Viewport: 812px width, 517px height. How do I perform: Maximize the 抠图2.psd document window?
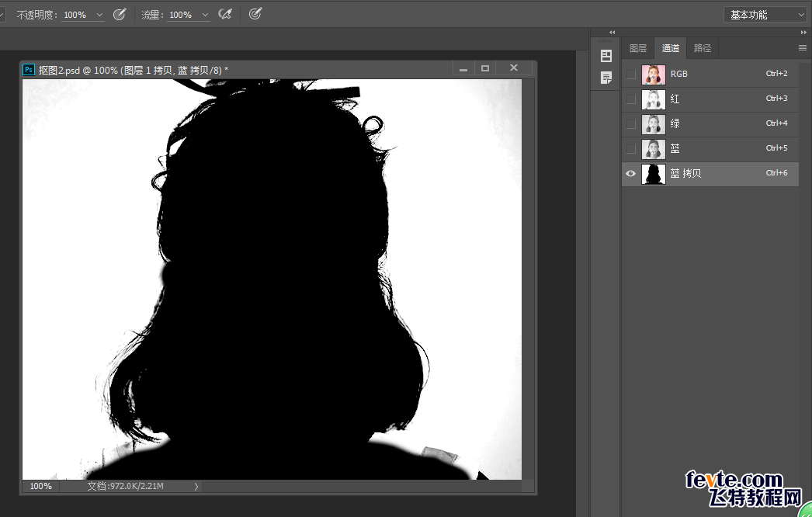pos(485,68)
